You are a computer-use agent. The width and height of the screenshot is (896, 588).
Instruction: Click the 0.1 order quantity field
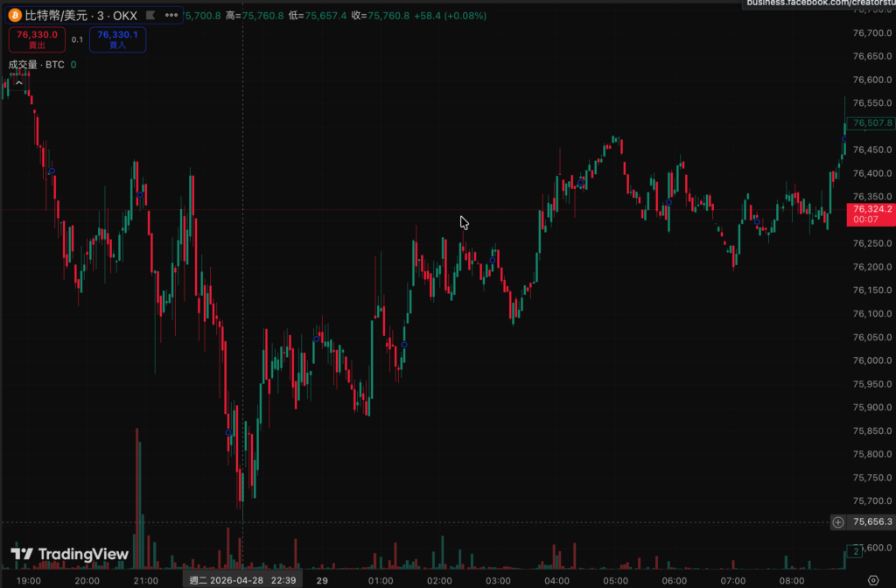[77, 39]
